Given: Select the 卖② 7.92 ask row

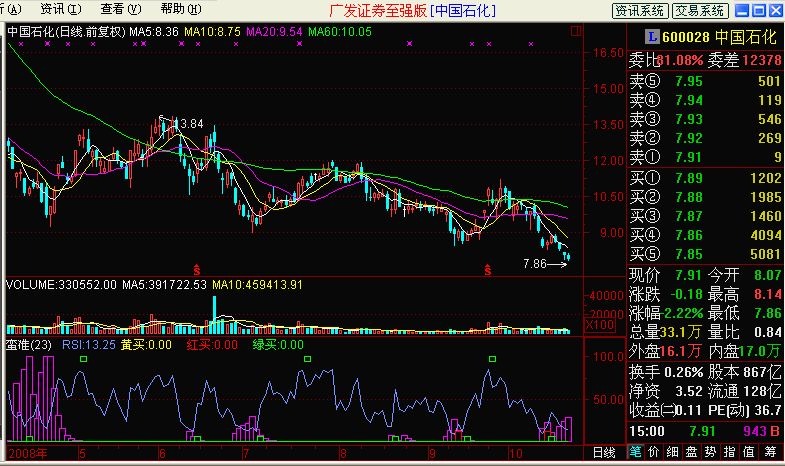Looking at the screenshot, I should tap(705, 138).
